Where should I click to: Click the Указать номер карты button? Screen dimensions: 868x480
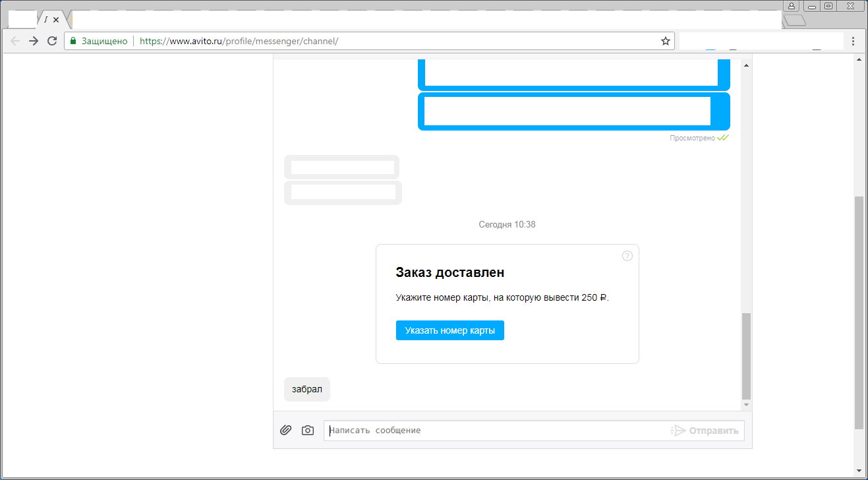(x=450, y=330)
